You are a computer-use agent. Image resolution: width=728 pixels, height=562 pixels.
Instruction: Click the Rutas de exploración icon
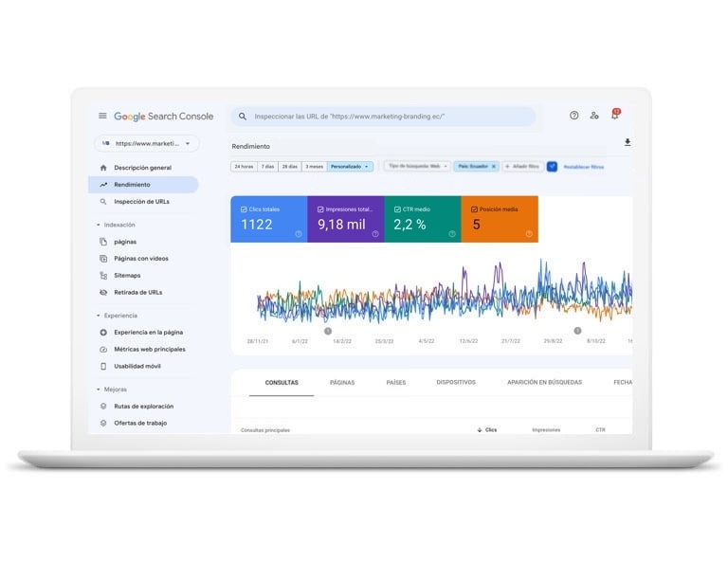click(103, 406)
